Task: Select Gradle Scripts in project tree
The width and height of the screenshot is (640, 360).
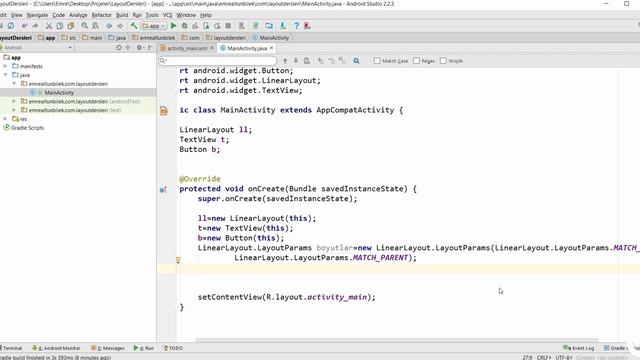Action: pos(27,128)
